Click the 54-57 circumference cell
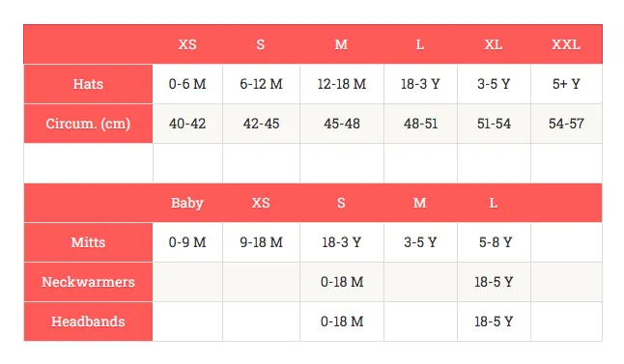 [566, 124]
